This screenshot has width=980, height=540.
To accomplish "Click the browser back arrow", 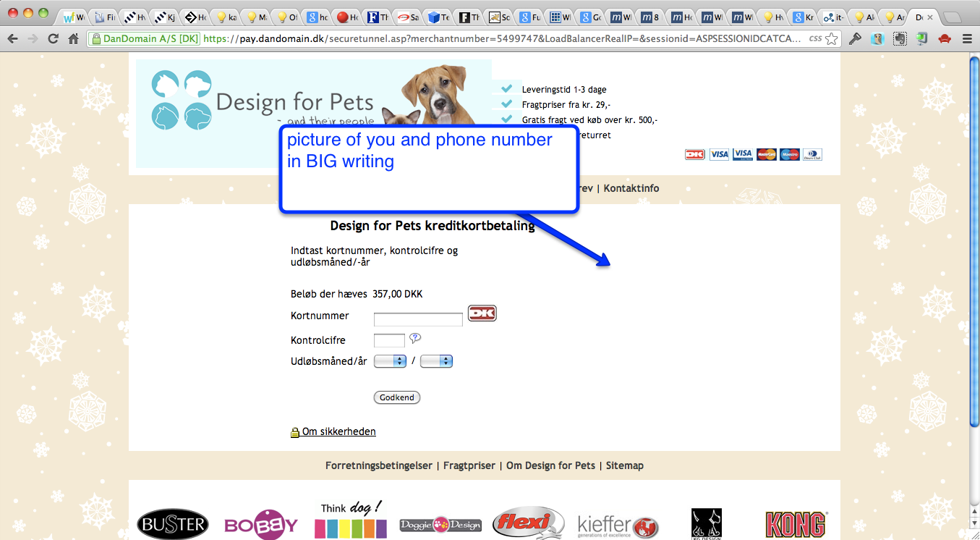I will 12,39.
